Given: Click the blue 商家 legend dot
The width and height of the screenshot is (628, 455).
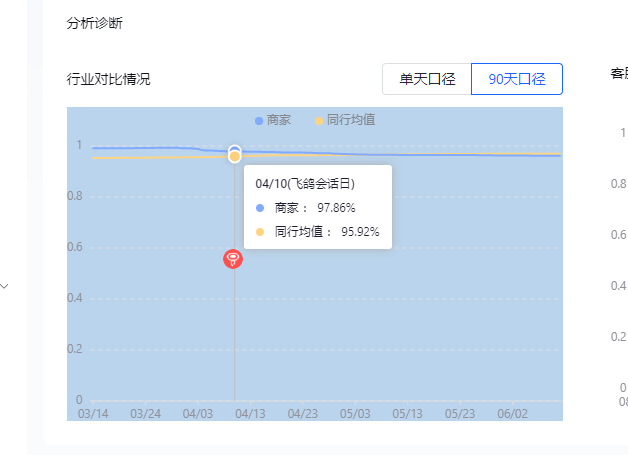Looking at the screenshot, I should click(259, 121).
